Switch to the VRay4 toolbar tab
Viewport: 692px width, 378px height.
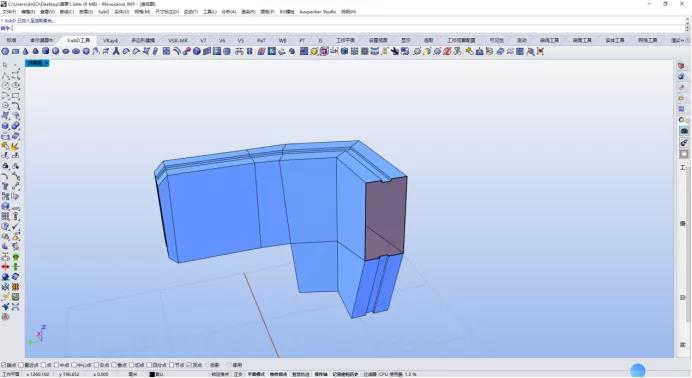coord(110,40)
